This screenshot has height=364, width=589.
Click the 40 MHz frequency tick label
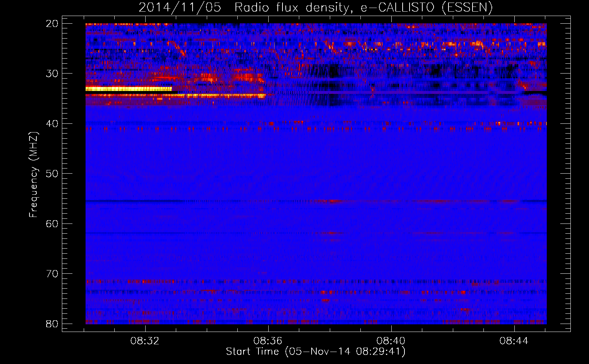52,124
